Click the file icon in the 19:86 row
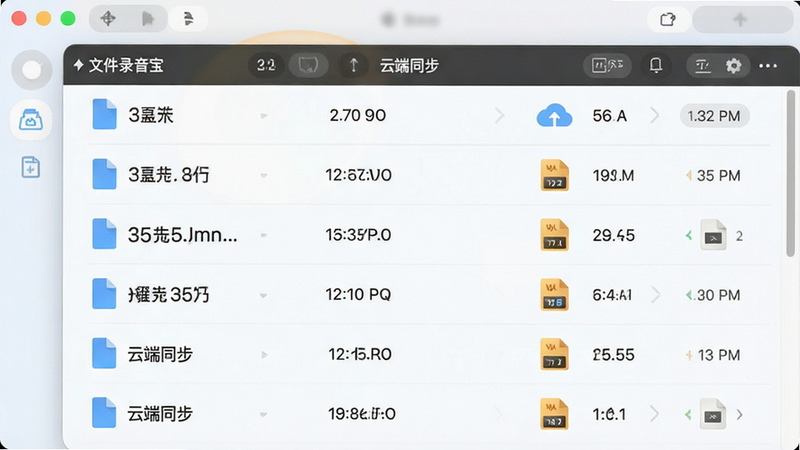This screenshot has width=800, height=450. (104, 413)
